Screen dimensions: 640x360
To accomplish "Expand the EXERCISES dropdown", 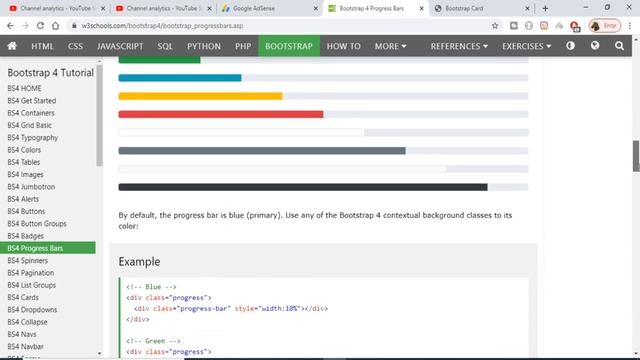I will click(x=527, y=46).
